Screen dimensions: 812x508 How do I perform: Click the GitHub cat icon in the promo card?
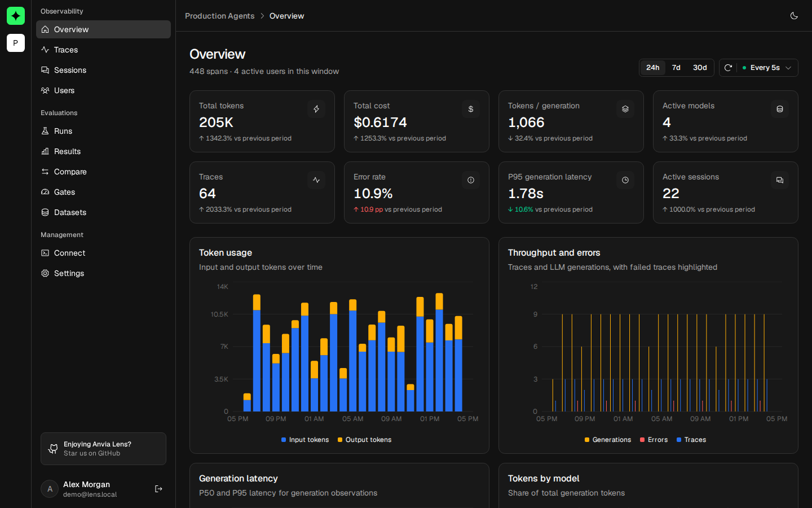[53, 449]
